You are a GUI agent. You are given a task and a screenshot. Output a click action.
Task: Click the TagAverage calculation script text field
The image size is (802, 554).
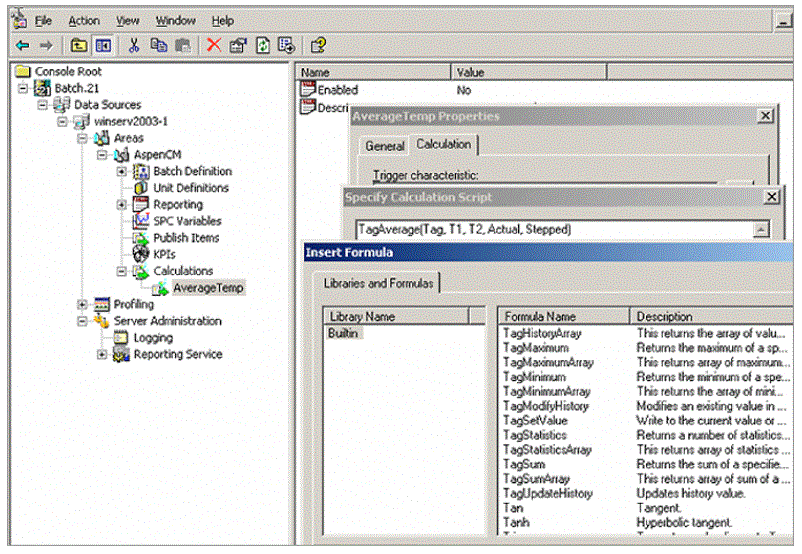coord(554,230)
